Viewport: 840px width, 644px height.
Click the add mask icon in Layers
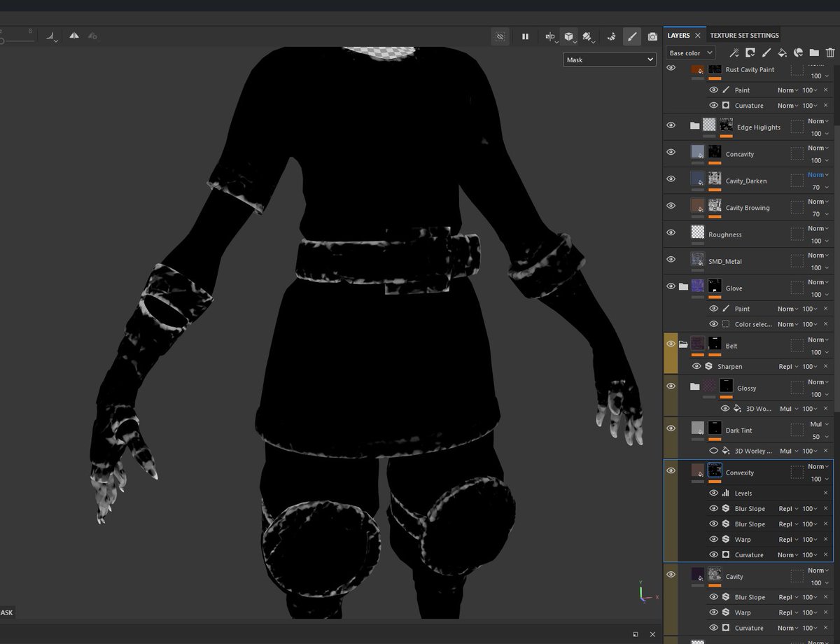(x=750, y=52)
